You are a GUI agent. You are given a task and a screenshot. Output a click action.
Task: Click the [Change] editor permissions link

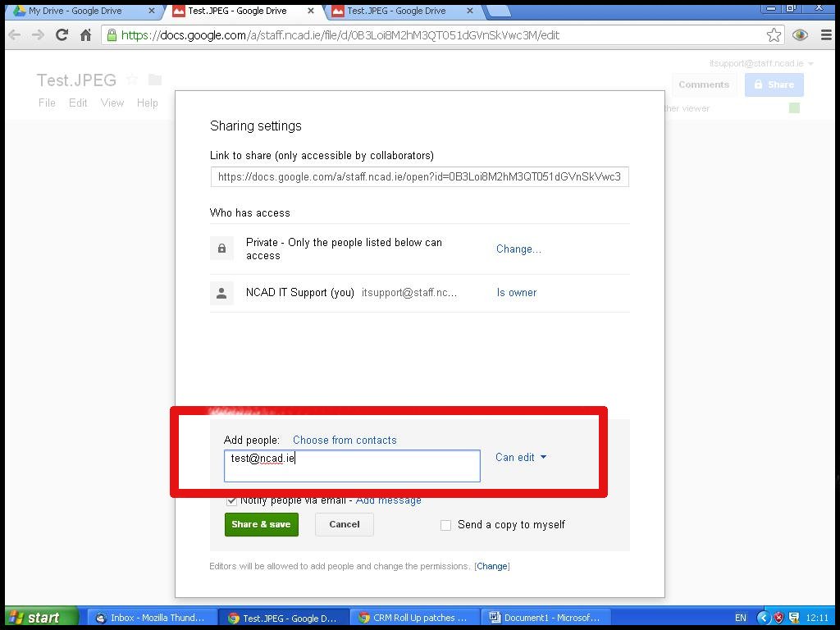click(x=492, y=566)
